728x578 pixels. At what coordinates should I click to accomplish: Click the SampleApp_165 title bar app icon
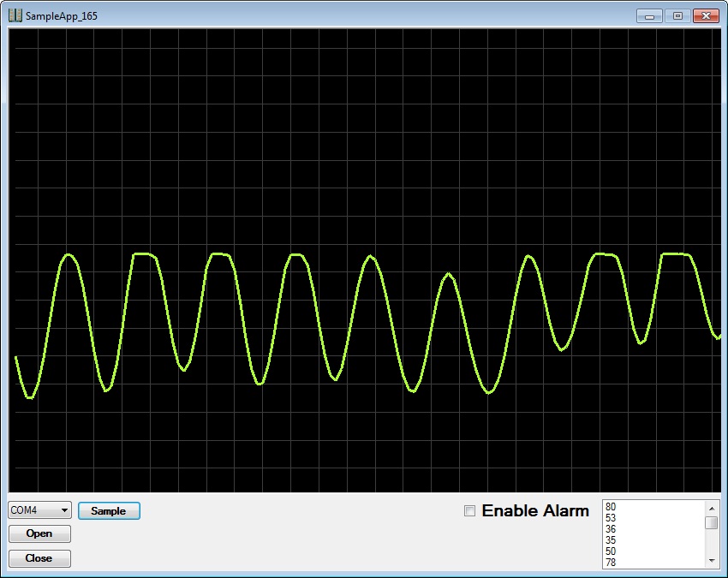(15, 15)
